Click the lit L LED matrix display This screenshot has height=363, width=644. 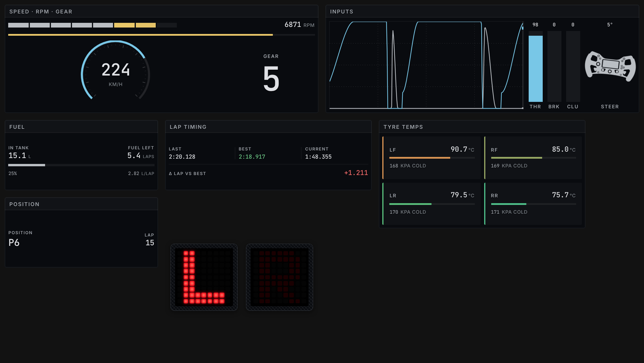tap(204, 277)
